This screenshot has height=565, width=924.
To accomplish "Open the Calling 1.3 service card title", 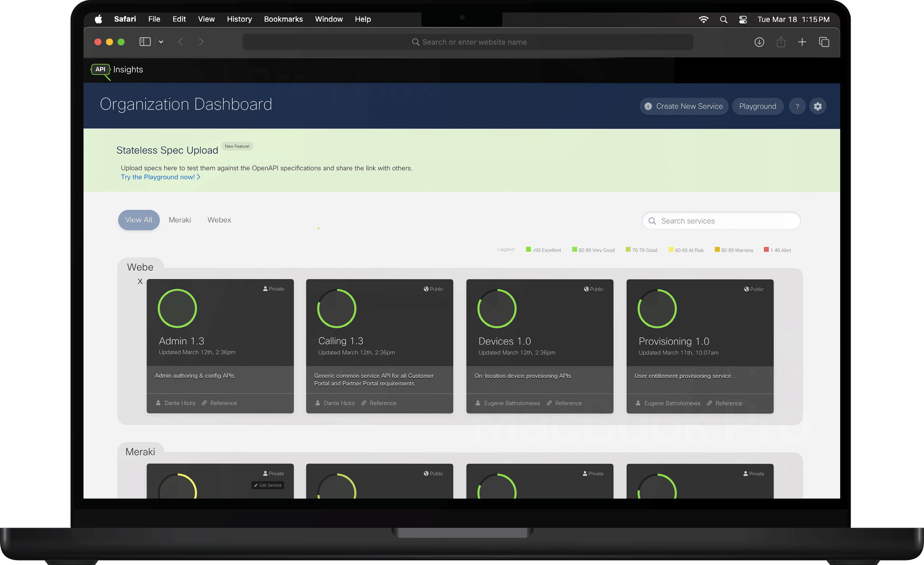I will coord(341,341).
